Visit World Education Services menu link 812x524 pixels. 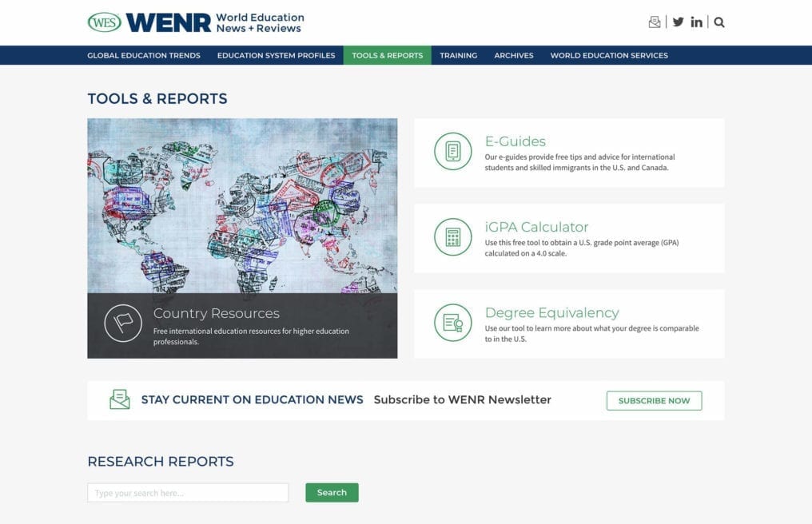click(x=609, y=55)
